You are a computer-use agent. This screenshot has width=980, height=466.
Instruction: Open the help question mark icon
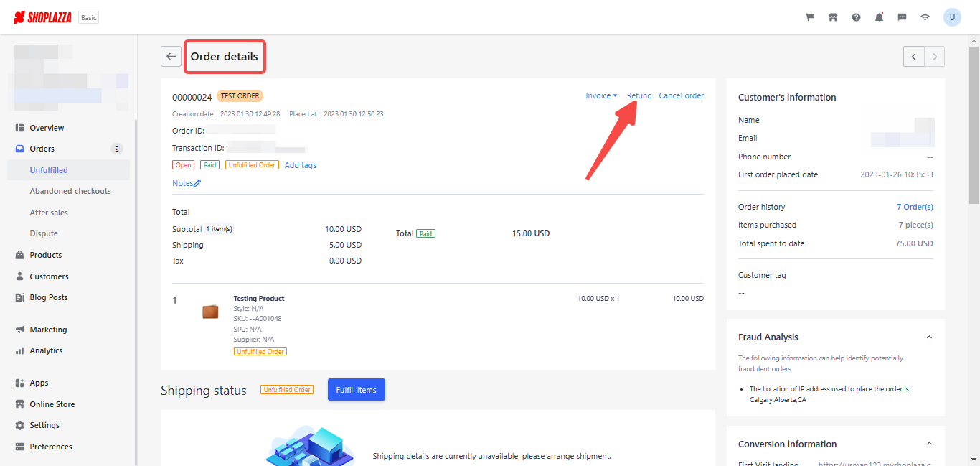pos(856,17)
